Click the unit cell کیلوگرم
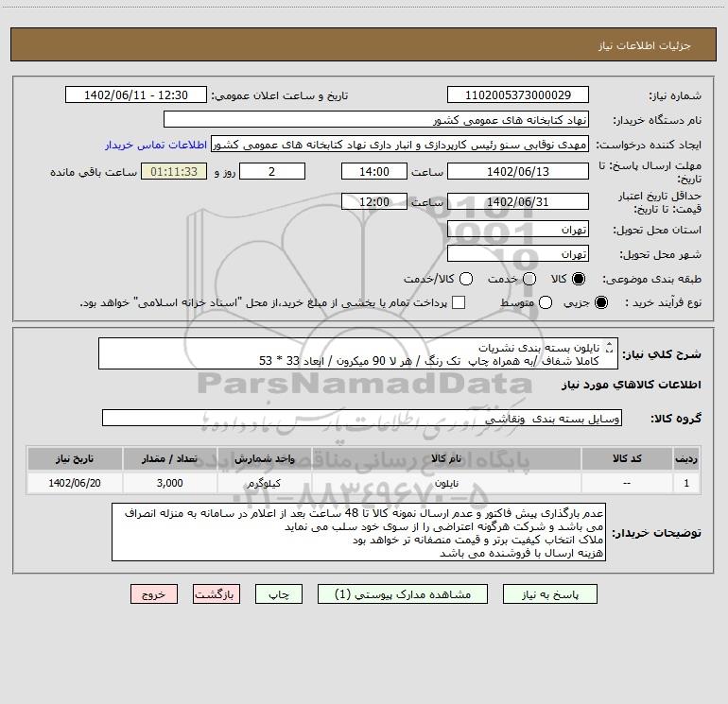 [x=264, y=483]
